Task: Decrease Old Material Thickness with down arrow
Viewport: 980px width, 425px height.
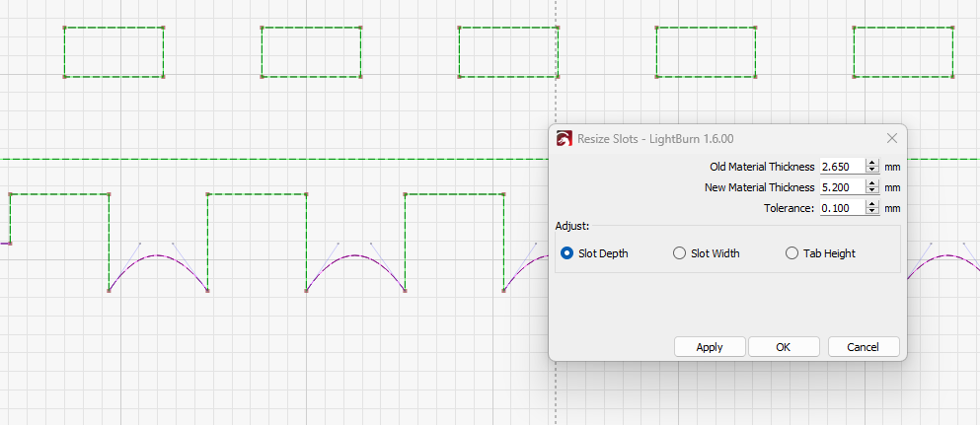Action: coord(872,171)
